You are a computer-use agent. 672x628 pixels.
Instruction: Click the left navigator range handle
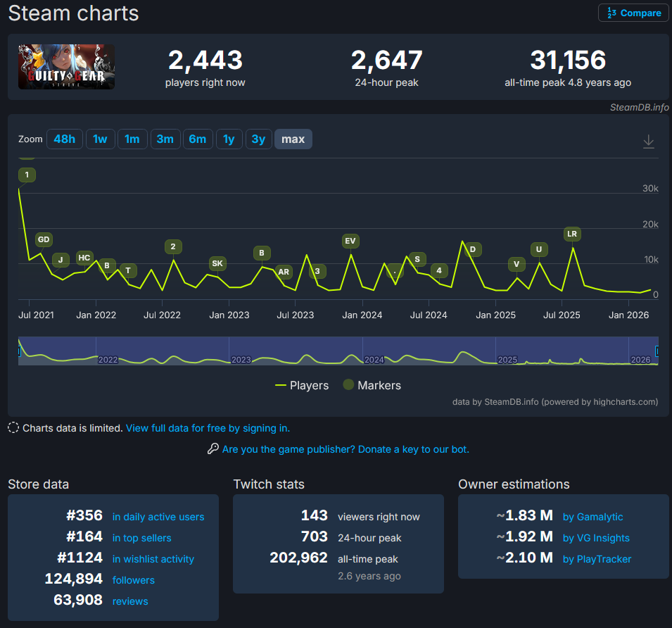19,351
